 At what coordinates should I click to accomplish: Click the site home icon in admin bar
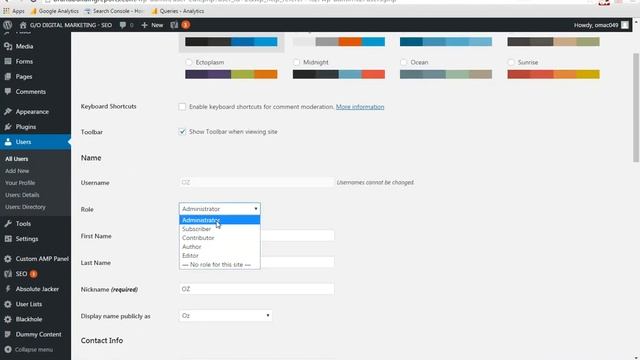23,25
